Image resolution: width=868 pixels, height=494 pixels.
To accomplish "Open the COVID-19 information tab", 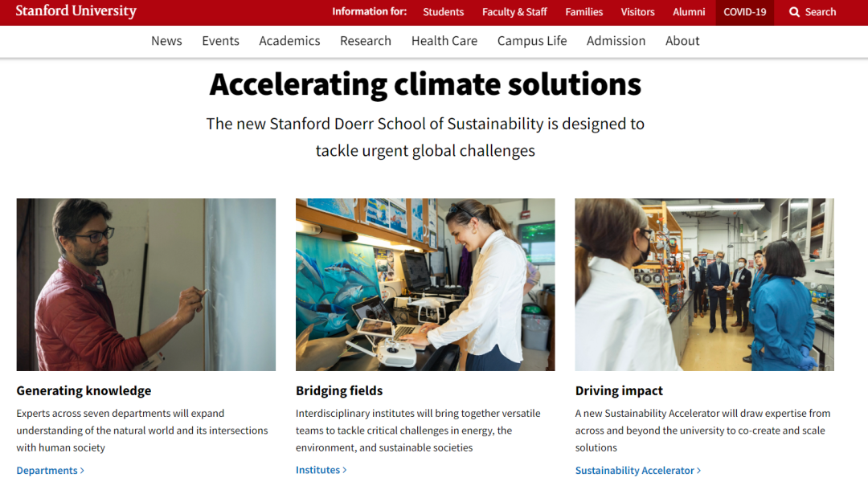I will (745, 12).
